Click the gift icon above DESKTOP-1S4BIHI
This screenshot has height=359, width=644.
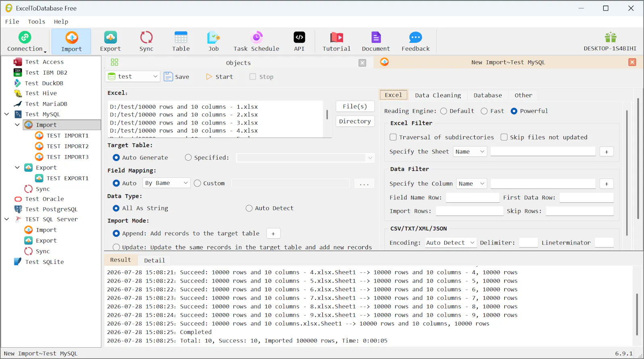(611, 37)
